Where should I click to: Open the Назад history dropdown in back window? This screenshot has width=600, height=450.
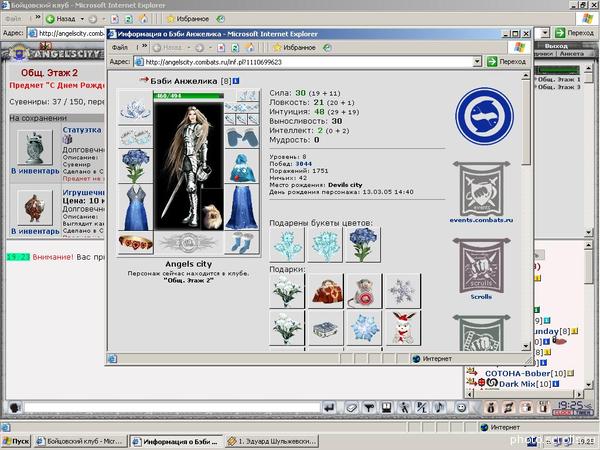pyautogui.click(x=82, y=19)
